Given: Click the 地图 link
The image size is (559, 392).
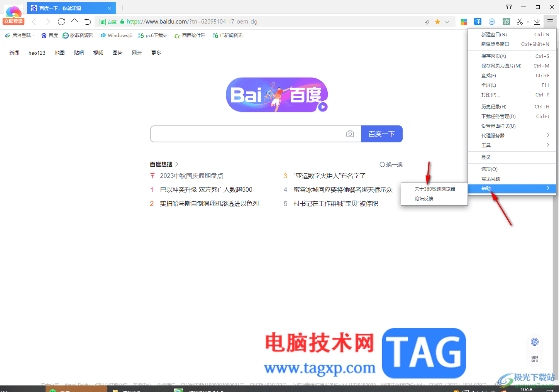Looking at the screenshot, I should tap(59, 53).
